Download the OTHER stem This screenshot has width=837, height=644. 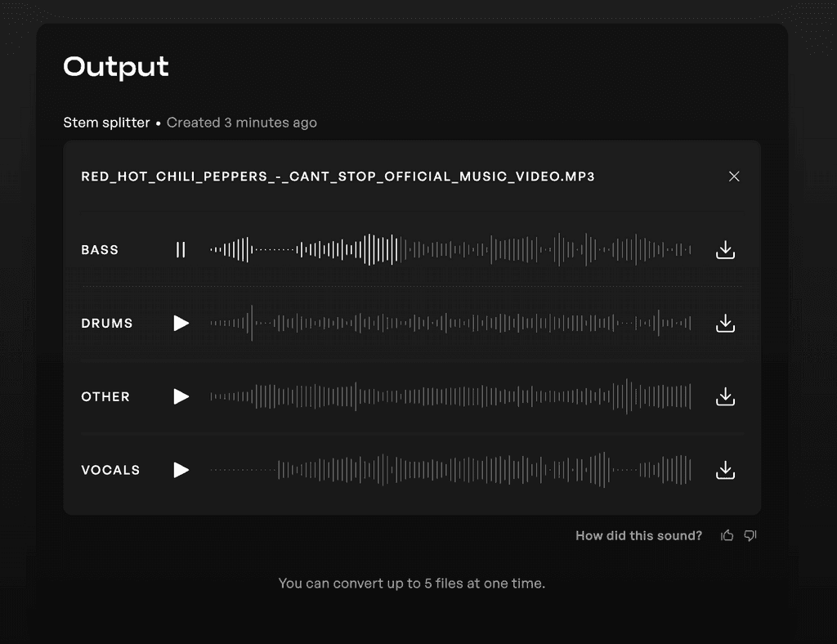[x=725, y=396]
